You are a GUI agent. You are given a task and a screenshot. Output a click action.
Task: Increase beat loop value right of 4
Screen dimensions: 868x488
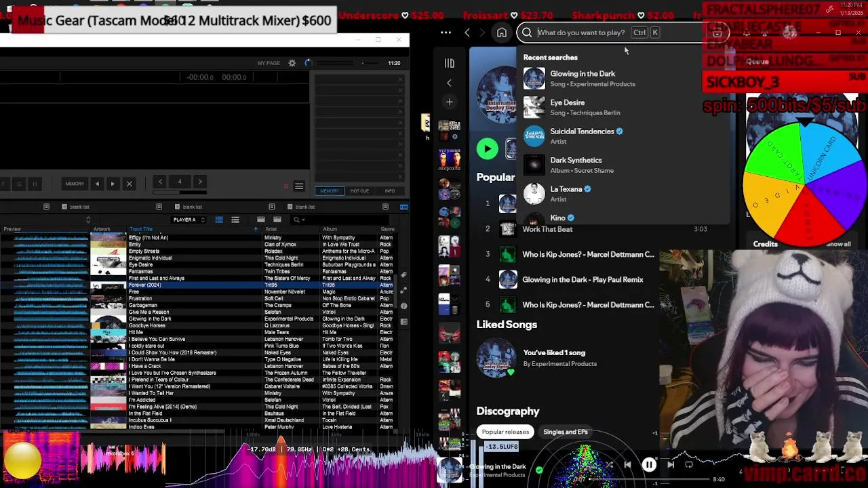[x=199, y=182]
